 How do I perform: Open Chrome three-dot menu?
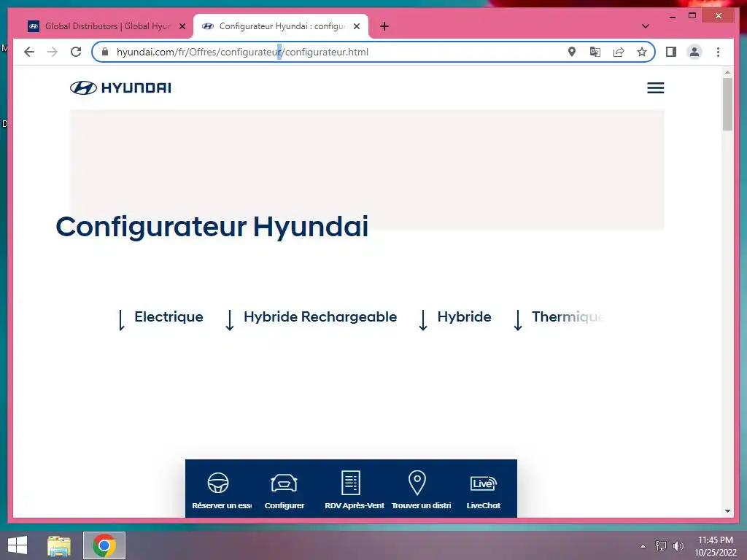(x=718, y=52)
